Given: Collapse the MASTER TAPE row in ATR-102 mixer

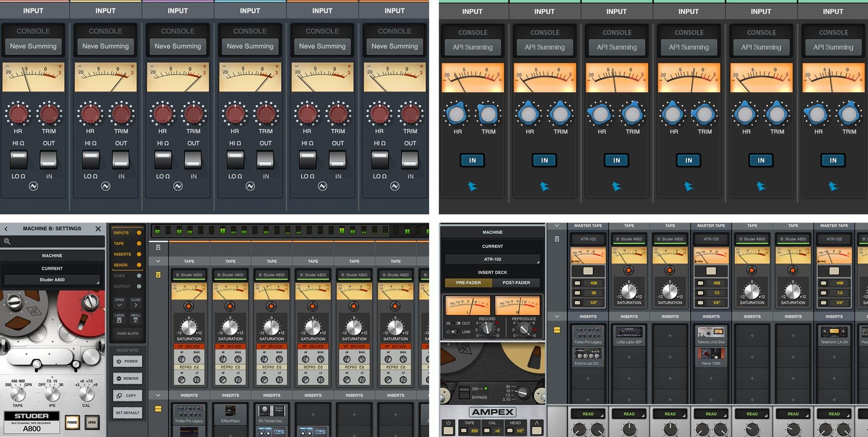Looking at the screenshot, I should [557, 225].
